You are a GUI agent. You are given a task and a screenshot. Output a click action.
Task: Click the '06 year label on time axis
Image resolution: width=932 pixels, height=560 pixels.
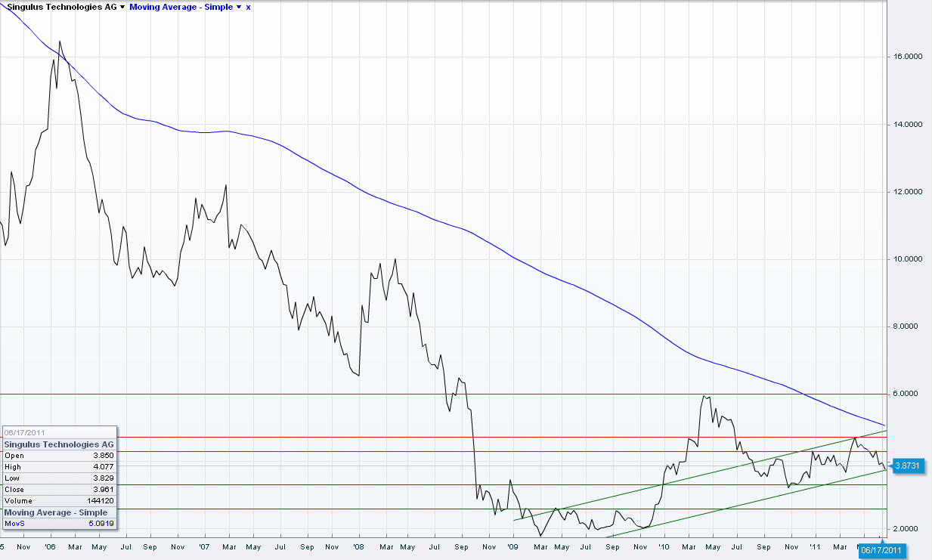pos(49,546)
